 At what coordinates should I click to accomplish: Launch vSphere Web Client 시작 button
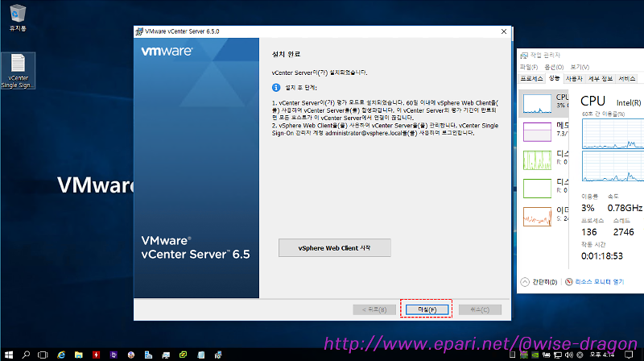click(x=334, y=248)
